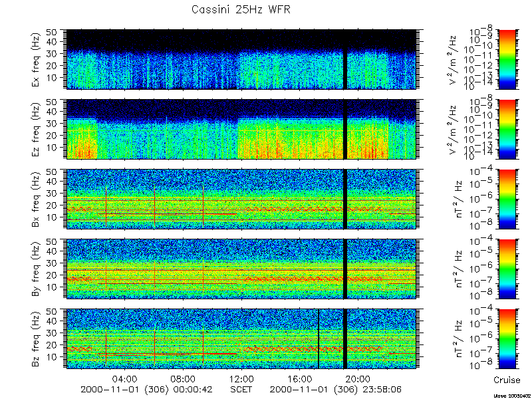This screenshot has width=532, height=399.
Task: Click the thin black gap line in the Bz panel
Action: 319,339
